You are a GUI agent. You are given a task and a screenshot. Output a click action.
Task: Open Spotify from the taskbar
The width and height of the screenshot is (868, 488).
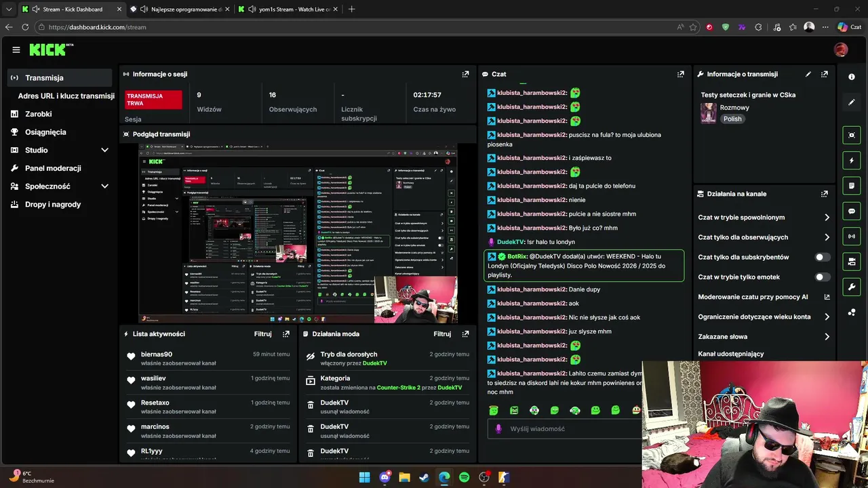point(464,477)
